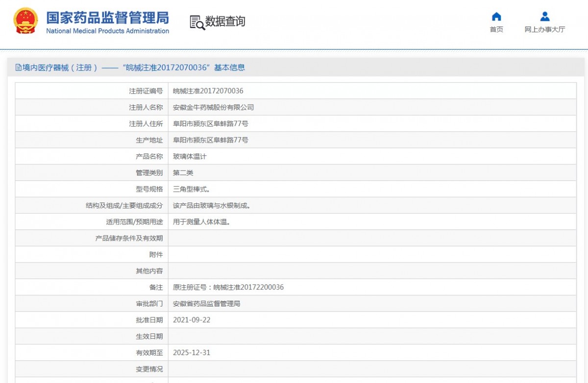Click the document icon before 境内医疗器械 heading
588x383 pixels.
point(18,68)
